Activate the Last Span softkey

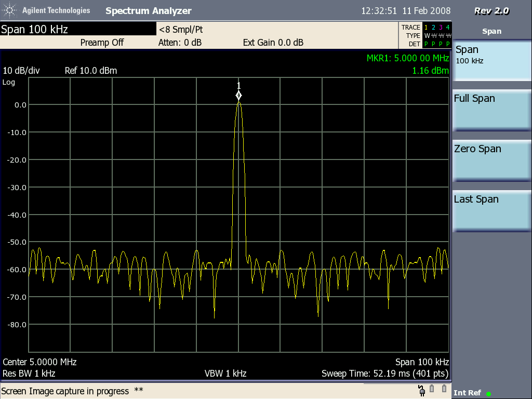coord(491,211)
